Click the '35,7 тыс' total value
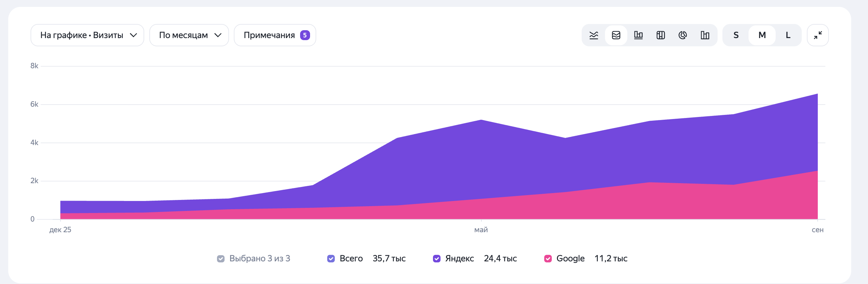Viewport: 868px width, 284px height. (x=389, y=259)
